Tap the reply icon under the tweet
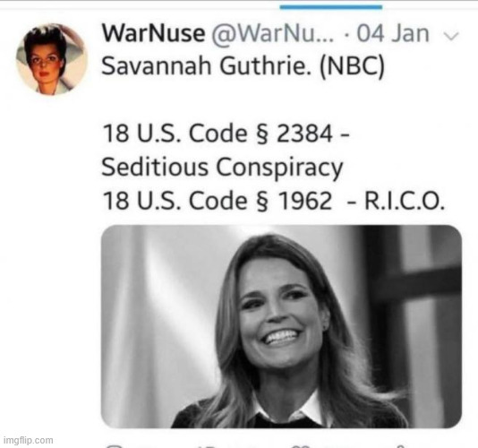Image resolution: width=478 pixels, height=448 pixels. click(115, 446)
